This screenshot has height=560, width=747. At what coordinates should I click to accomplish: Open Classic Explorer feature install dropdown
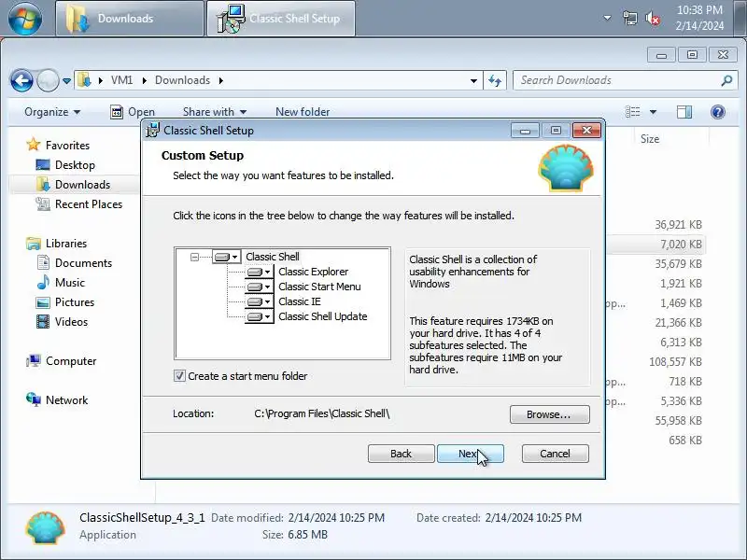pyautogui.click(x=260, y=272)
